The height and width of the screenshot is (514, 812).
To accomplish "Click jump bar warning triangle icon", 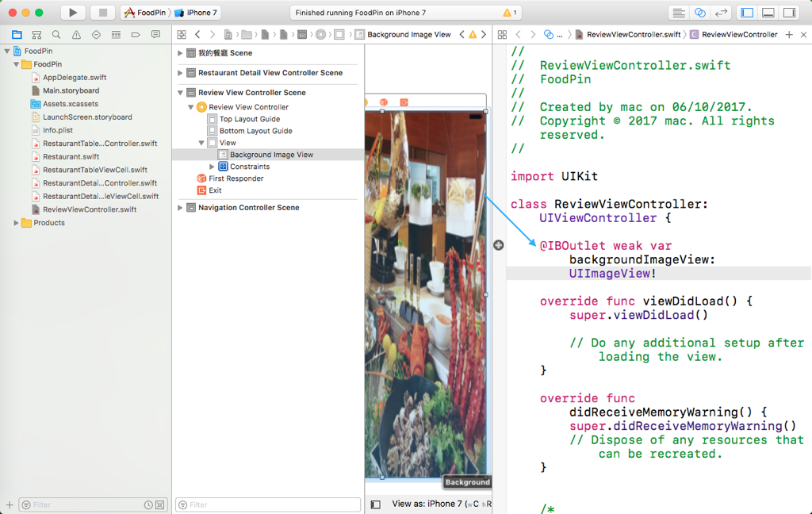I will tap(473, 35).
